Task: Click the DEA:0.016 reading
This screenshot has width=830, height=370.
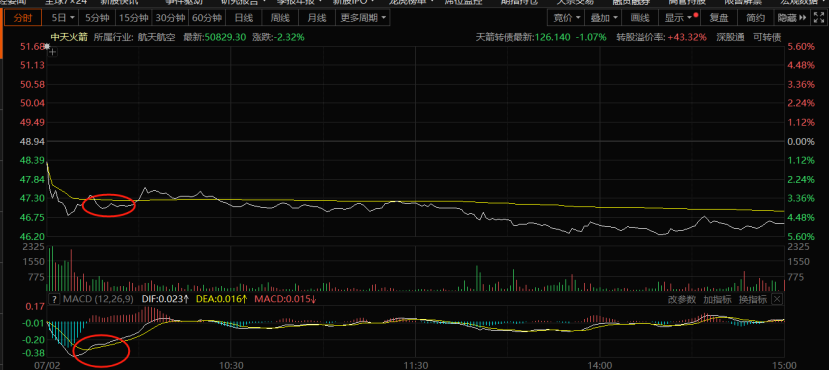Action: [x=222, y=300]
